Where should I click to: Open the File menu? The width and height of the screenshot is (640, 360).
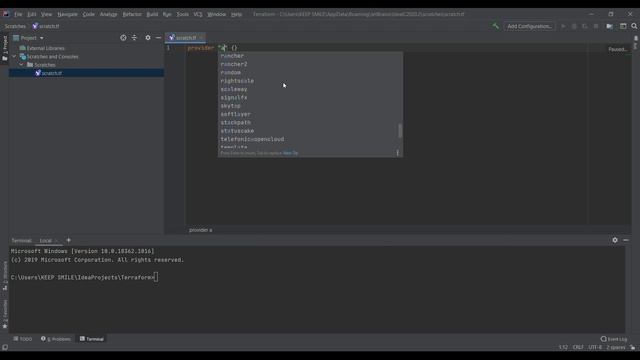point(18,14)
